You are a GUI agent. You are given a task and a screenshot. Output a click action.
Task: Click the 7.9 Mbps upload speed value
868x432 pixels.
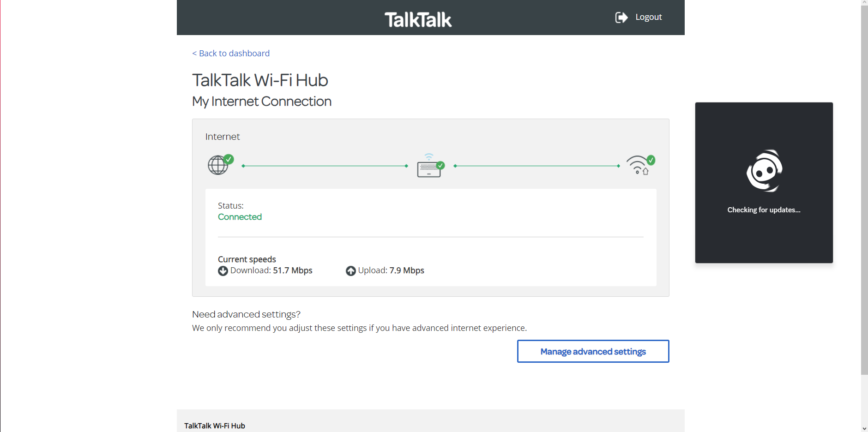coord(406,270)
